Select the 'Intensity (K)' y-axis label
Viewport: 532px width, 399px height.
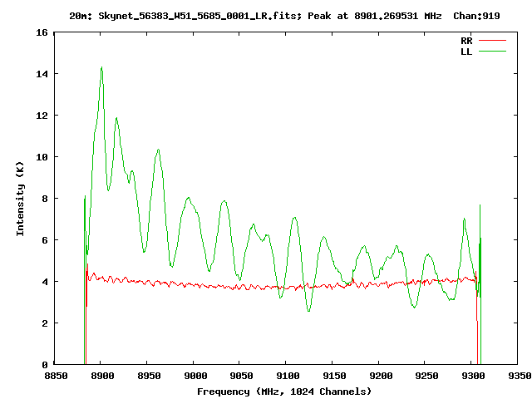coord(21,199)
